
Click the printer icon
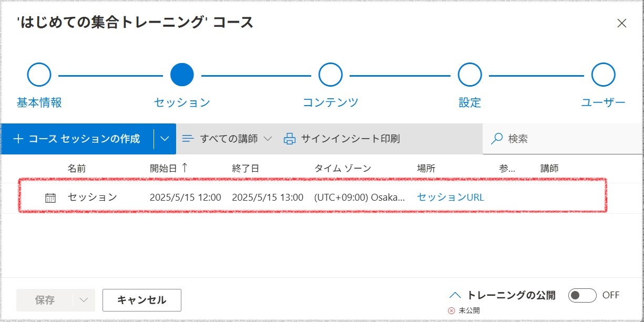pos(290,139)
